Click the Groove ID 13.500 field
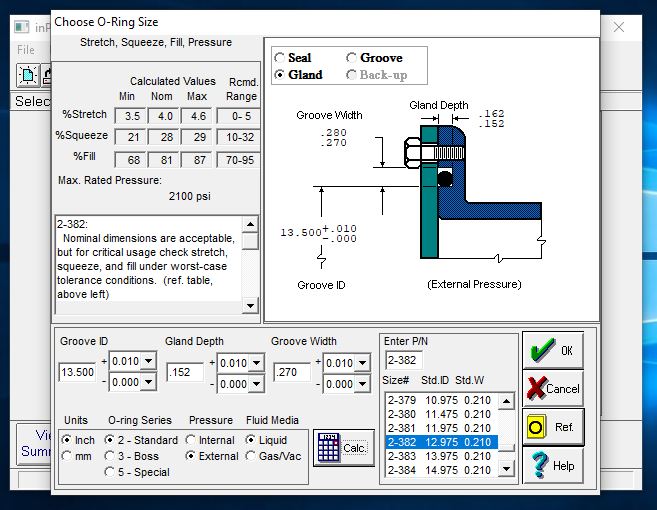This screenshot has width=657, height=510. [x=78, y=372]
